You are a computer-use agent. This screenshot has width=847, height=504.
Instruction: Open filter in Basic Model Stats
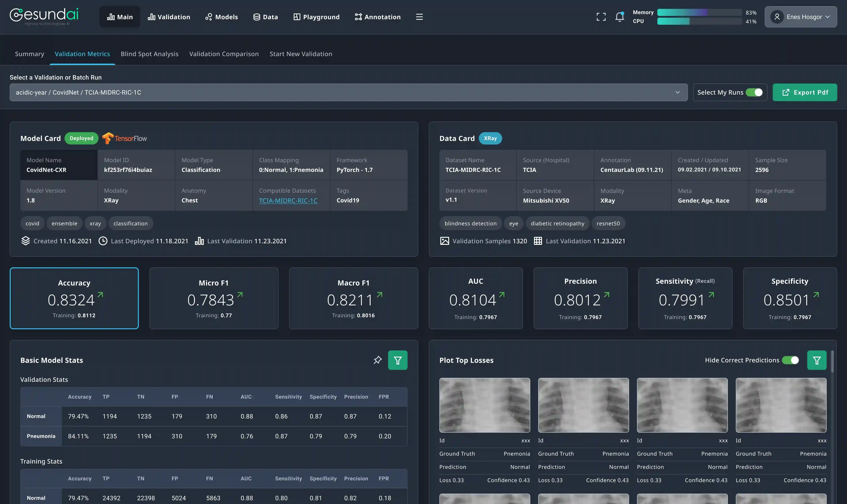tap(397, 360)
